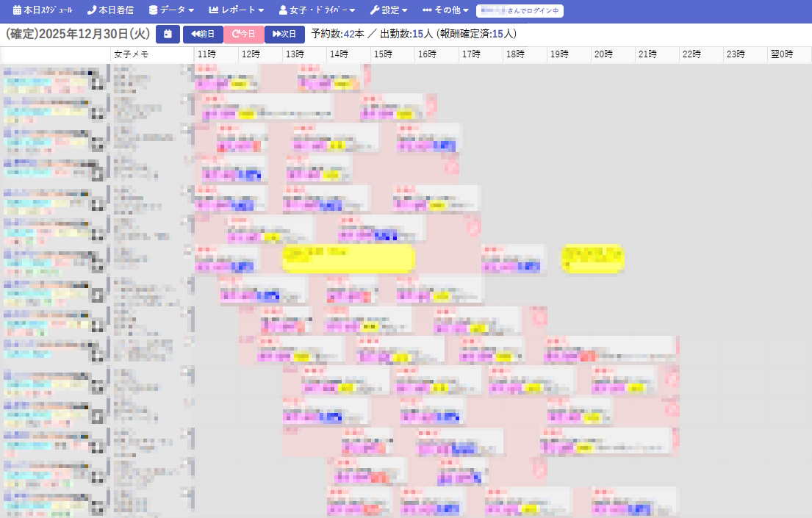Click the さんでログイン中 login badge
Image resolution: width=812 pixels, height=518 pixels.
[x=520, y=11]
